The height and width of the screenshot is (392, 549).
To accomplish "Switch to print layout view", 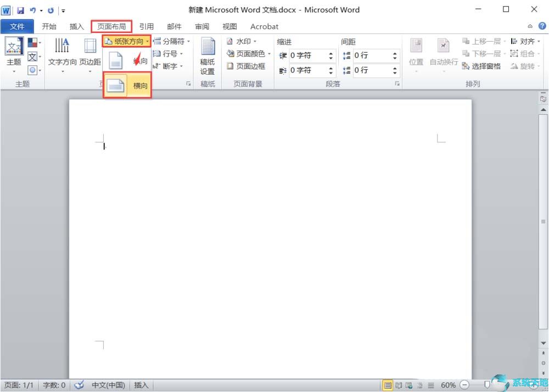I will coord(388,385).
